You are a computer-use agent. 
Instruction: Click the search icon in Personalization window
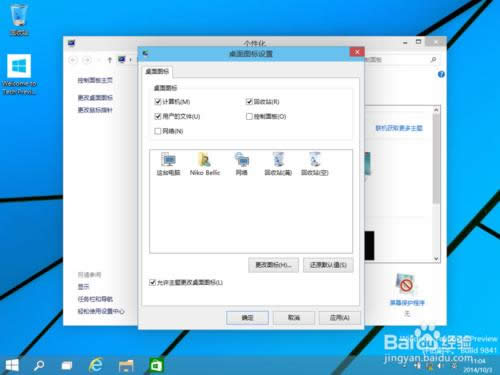(433, 60)
